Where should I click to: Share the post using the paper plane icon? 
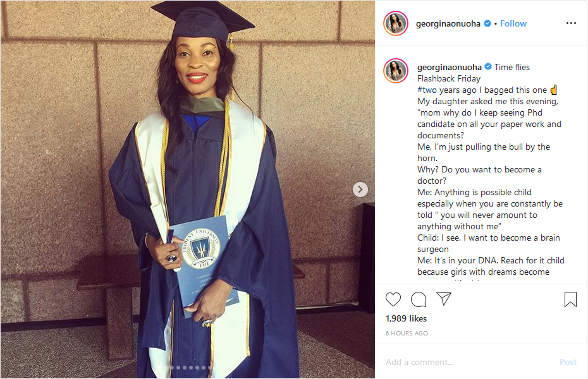tap(444, 299)
